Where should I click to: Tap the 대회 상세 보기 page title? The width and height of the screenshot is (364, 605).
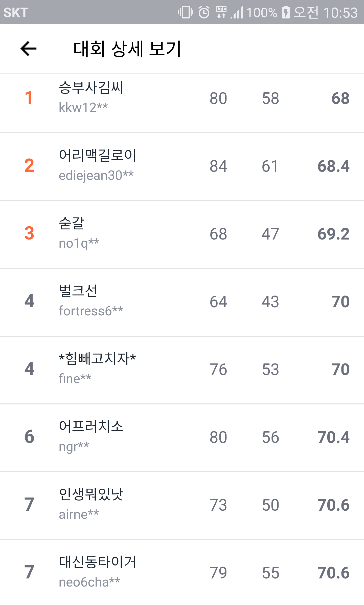click(127, 49)
